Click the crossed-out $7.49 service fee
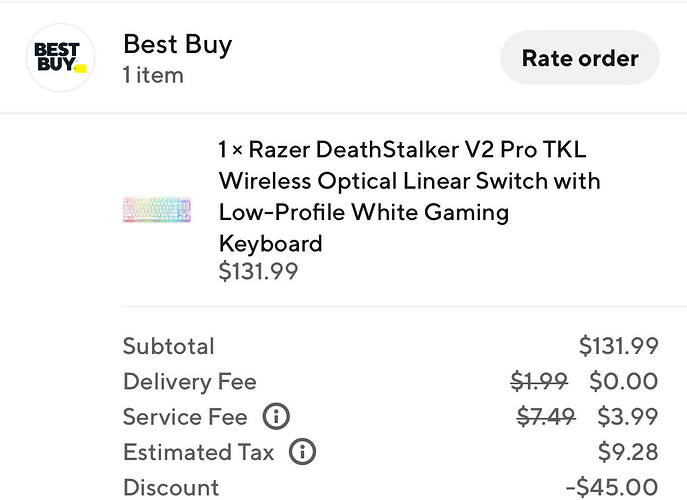This screenshot has height=500, width=687. coord(545,416)
